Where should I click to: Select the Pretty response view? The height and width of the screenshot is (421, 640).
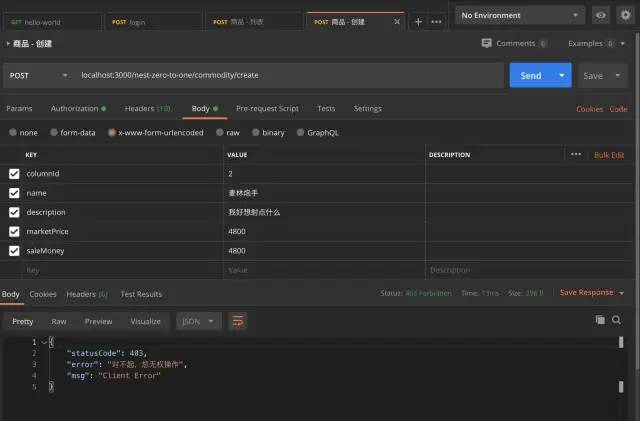point(22,322)
